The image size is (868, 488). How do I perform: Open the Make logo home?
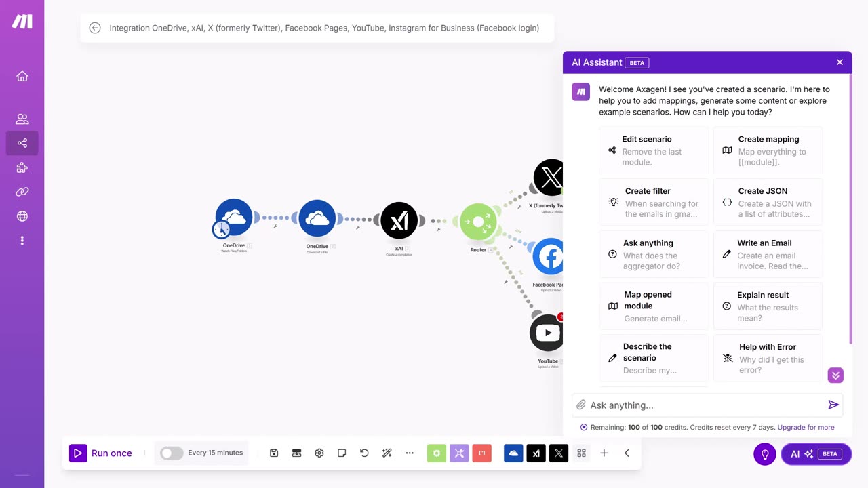pos(22,22)
